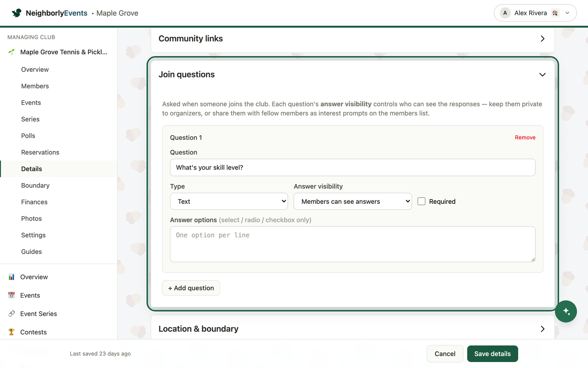Open the Event Series page

coord(39,314)
